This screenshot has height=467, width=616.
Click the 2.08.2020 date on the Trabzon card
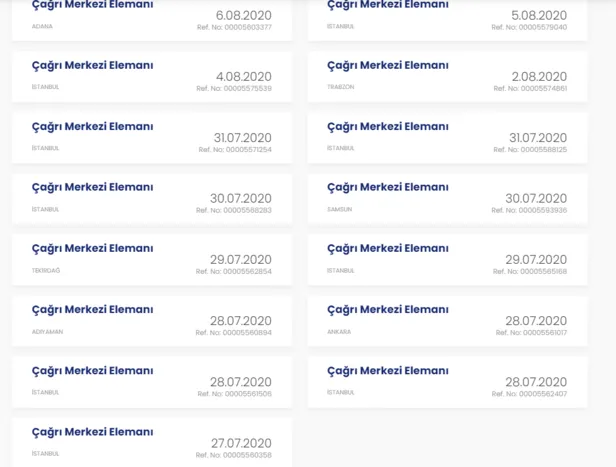538,76
